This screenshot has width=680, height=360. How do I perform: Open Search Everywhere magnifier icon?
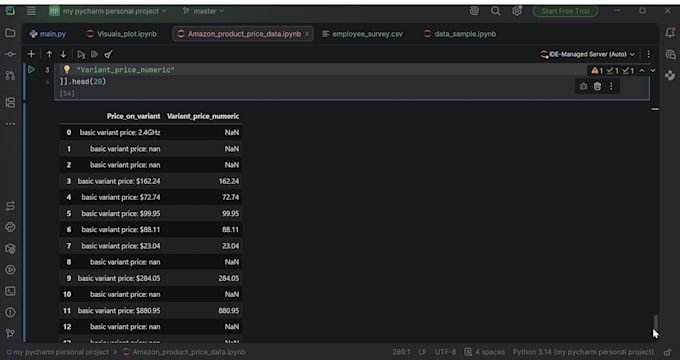coord(496,11)
